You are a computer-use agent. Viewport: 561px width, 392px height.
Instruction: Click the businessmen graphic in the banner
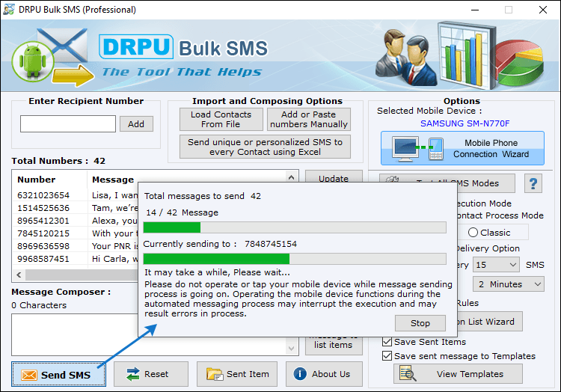click(406, 57)
